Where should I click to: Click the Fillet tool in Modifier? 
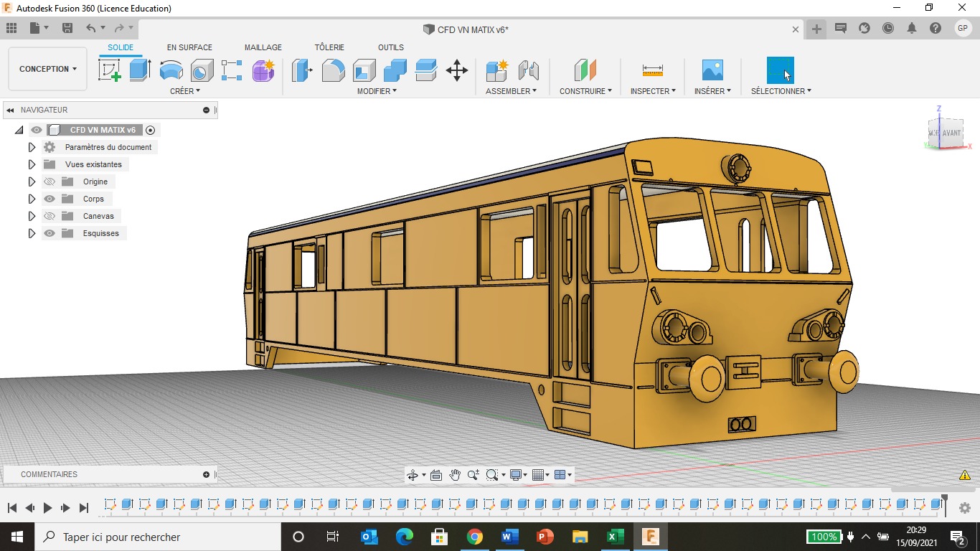click(333, 70)
